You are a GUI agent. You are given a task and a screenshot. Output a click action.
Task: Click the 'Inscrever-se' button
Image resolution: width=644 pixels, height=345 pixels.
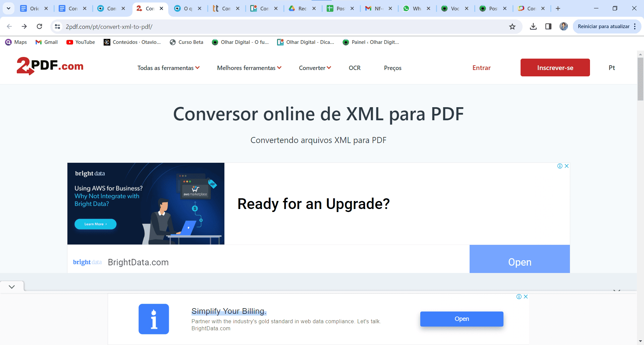point(555,67)
